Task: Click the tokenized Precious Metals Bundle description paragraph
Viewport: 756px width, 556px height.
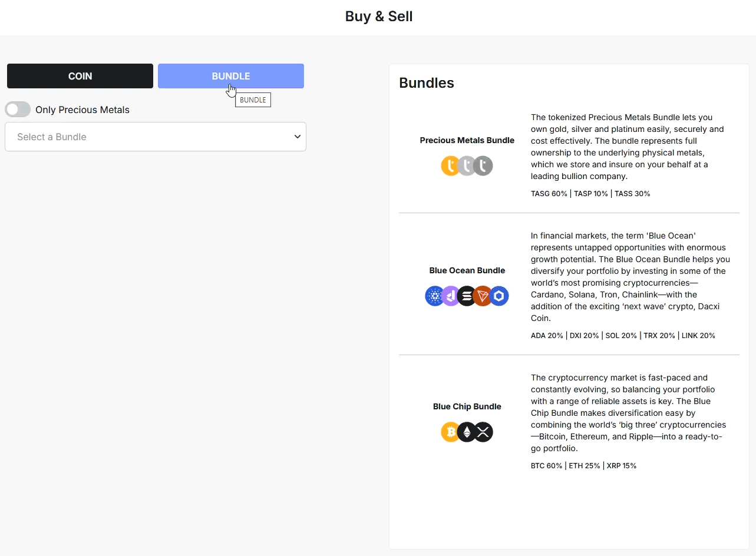Action: 628,147
